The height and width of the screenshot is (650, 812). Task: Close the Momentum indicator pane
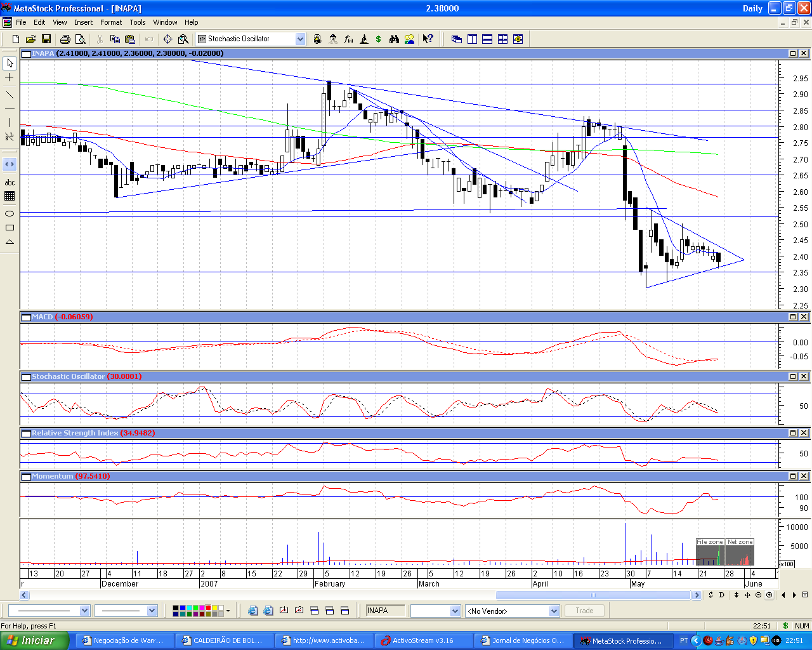[x=804, y=476]
